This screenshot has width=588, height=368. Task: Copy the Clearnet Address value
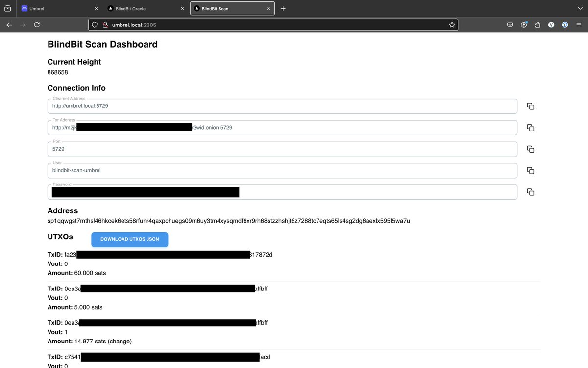click(530, 106)
